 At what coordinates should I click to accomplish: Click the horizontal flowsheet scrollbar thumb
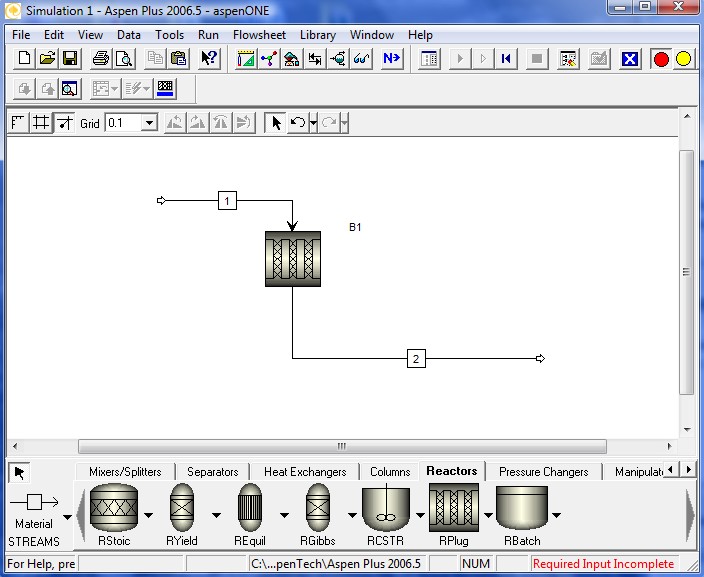click(340, 446)
